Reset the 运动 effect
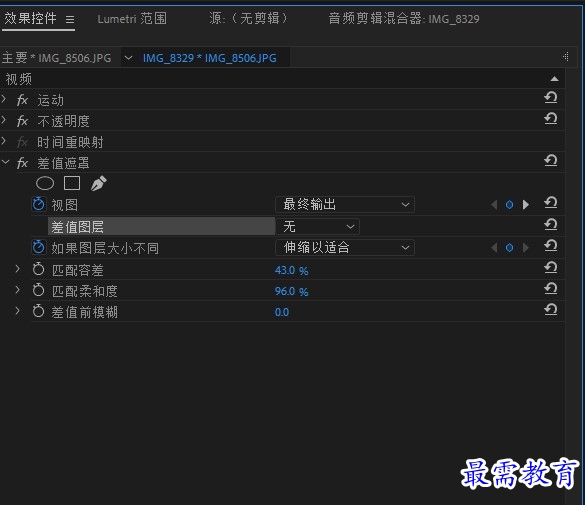 551,98
